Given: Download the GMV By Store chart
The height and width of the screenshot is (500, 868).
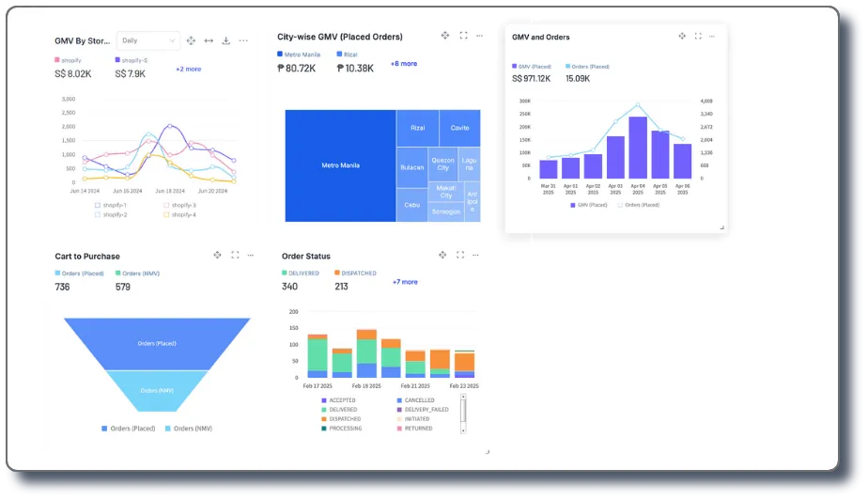Looking at the screenshot, I should pyautogui.click(x=225, y=40).
